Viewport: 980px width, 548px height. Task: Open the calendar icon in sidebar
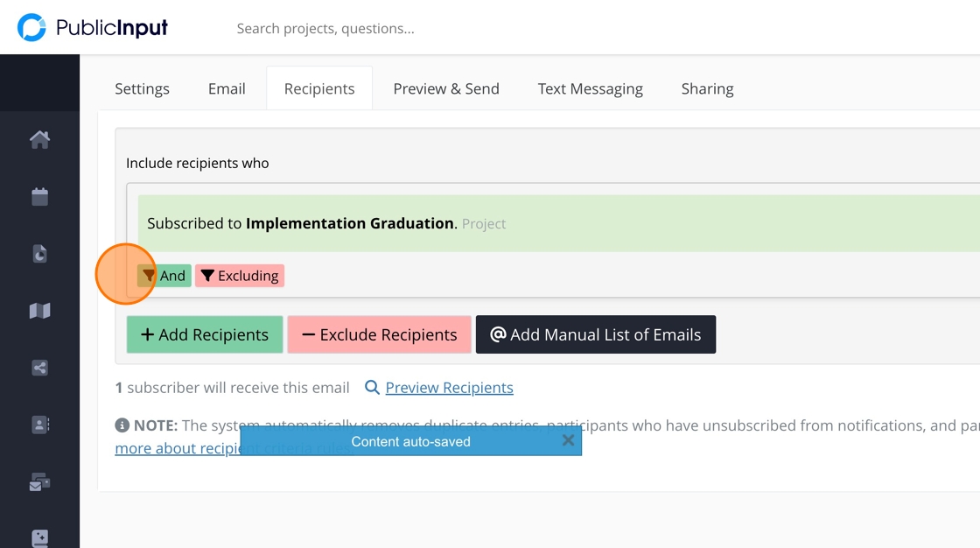coord(39,196)
